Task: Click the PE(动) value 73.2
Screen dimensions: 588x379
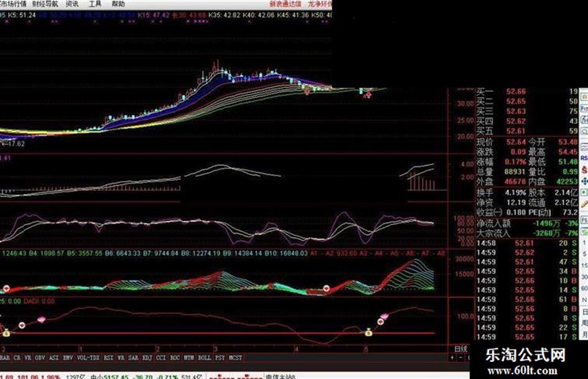Action: pyautogui.click(x=571, y=212)
